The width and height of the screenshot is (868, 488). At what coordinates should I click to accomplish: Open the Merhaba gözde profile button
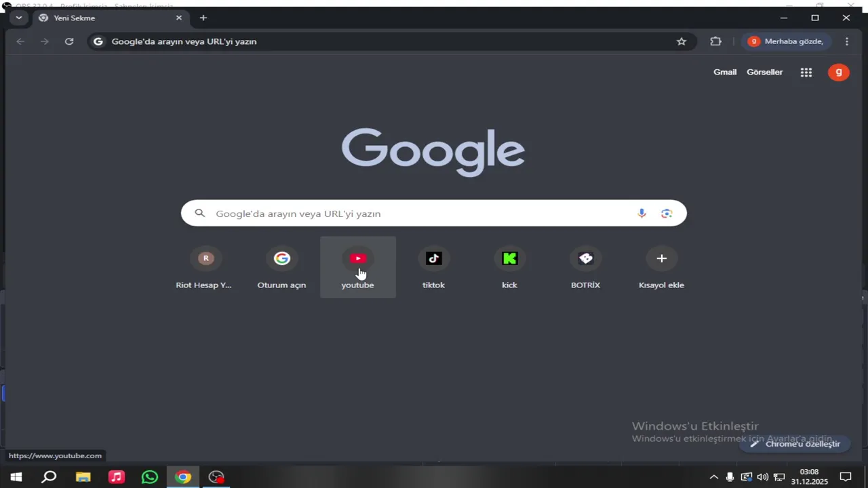787,41
